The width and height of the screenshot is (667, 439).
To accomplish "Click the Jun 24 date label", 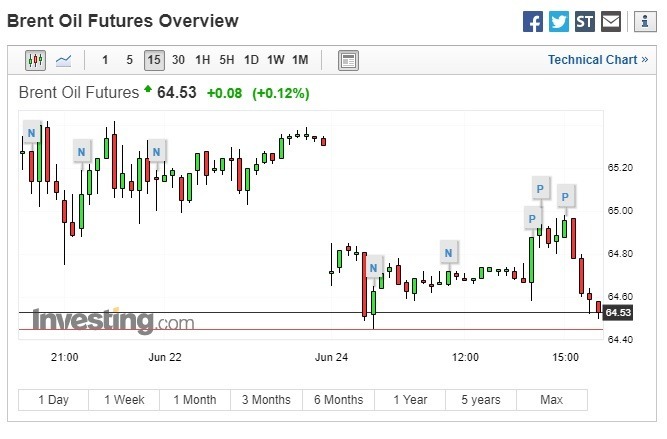I will tap(331, 357).
